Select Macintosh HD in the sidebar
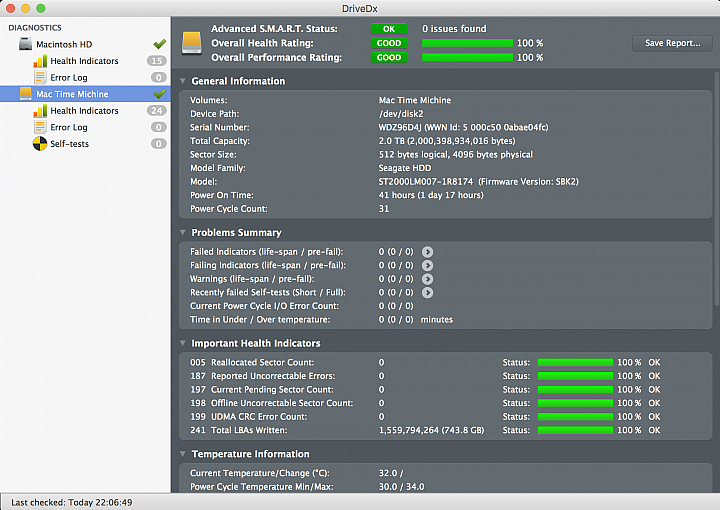Viewport: 720px width, 510px height. [85, 44]
